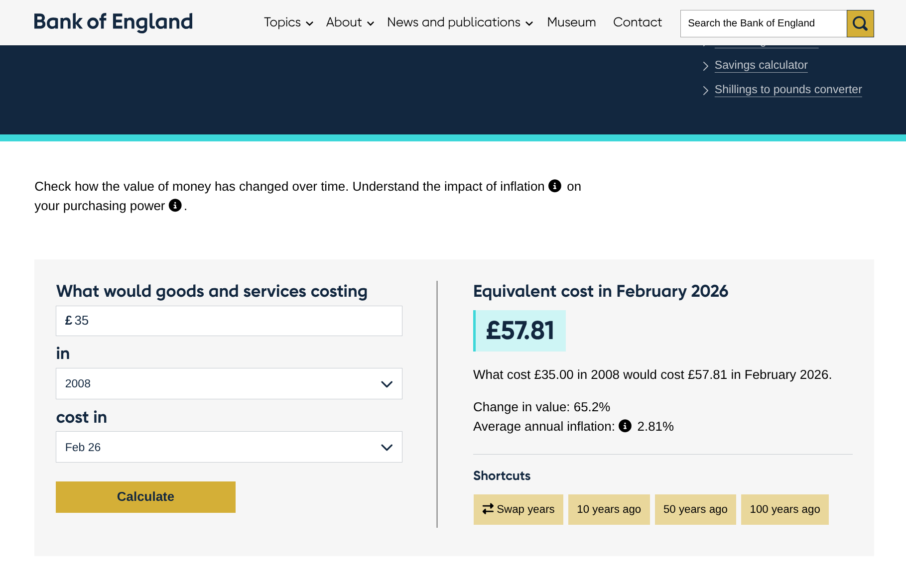Open the Savings calculator link
Viewport: 906px width, 588px height.
[761, 65]
